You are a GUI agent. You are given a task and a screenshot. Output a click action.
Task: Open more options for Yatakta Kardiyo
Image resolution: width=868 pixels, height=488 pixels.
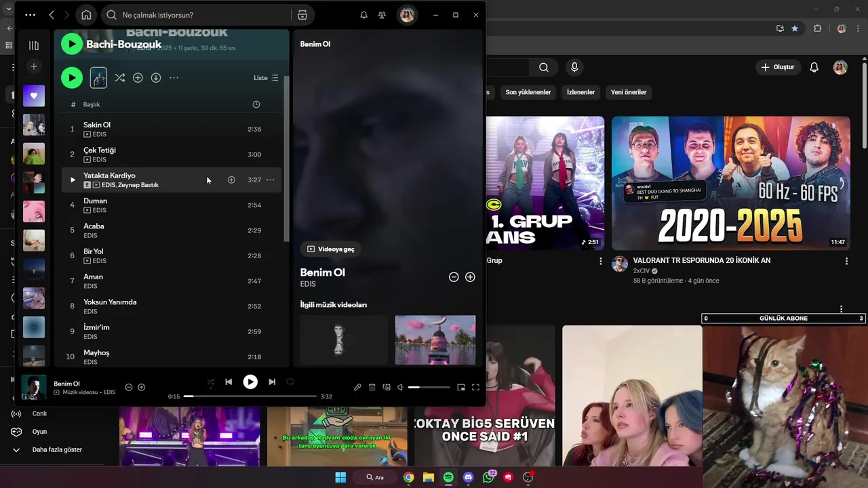271,180
